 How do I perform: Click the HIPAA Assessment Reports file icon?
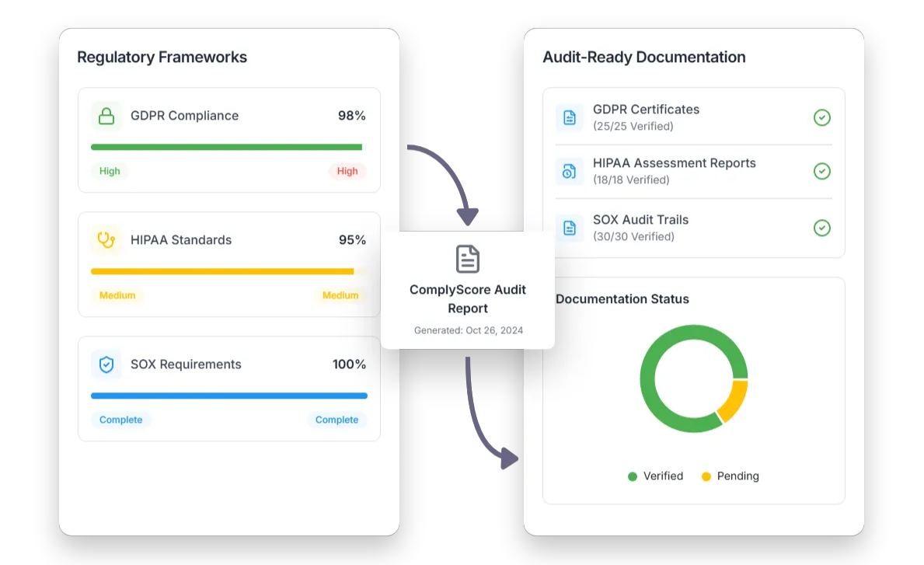[570, 171]
